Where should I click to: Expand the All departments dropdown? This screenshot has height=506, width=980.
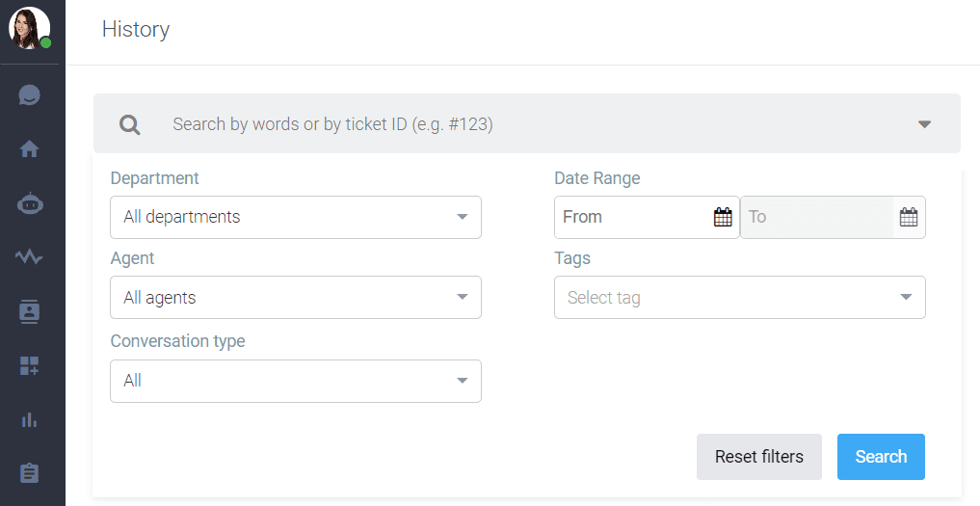[x=296, y=217]
